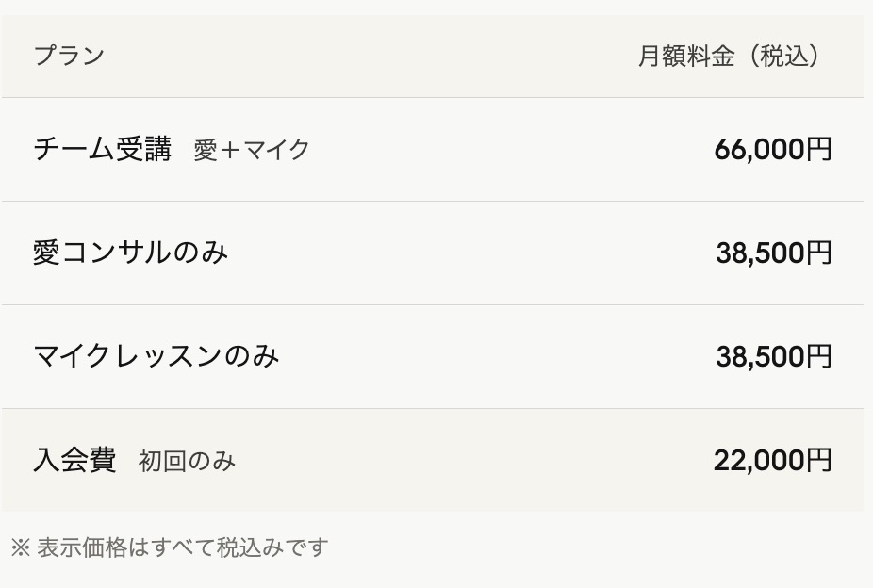
Task: Select the 愛コンサルのみ plan name
Action: (x=130, y=253)
